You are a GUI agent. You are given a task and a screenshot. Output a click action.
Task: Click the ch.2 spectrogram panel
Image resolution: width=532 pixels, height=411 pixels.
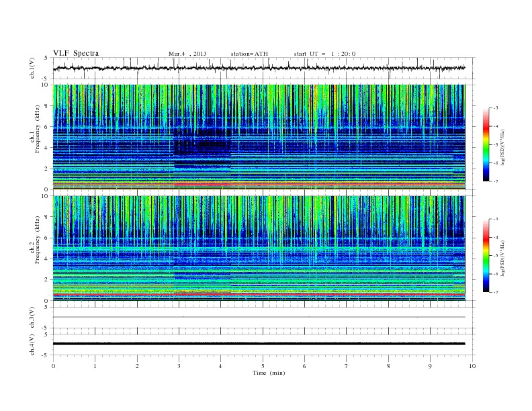click(259, 248)
